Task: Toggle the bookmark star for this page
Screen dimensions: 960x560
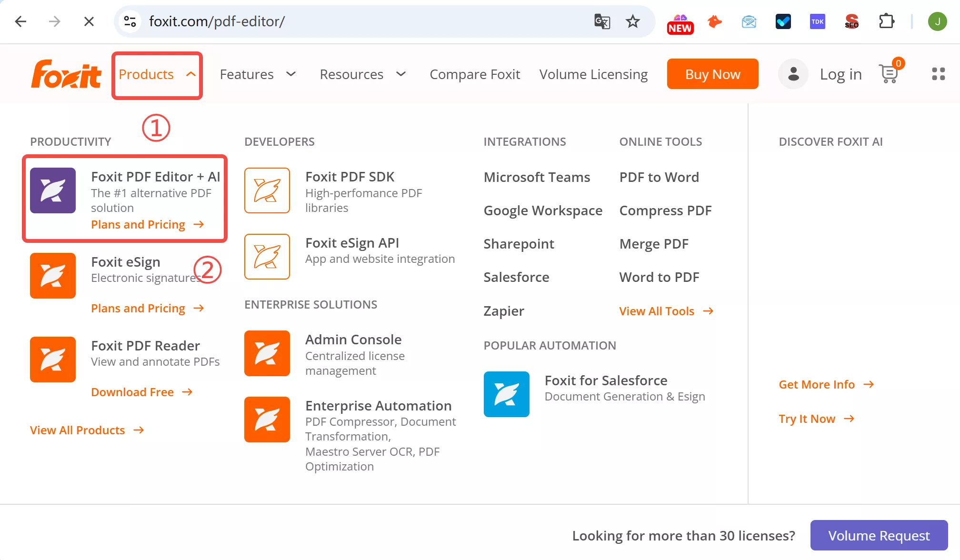Action: (x=632, y=21)
